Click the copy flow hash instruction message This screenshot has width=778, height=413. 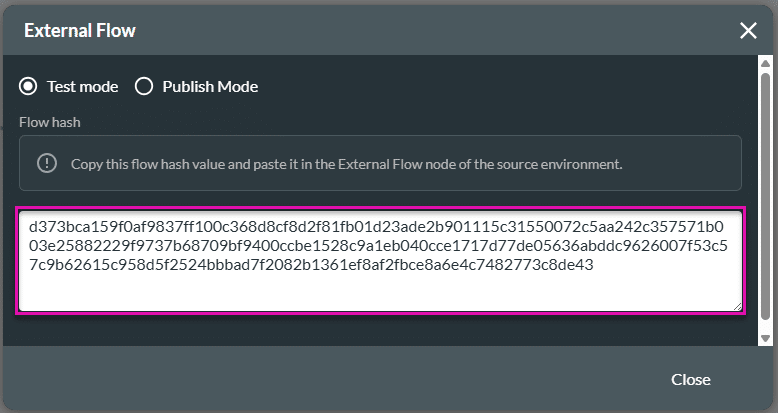pos(346,163)
